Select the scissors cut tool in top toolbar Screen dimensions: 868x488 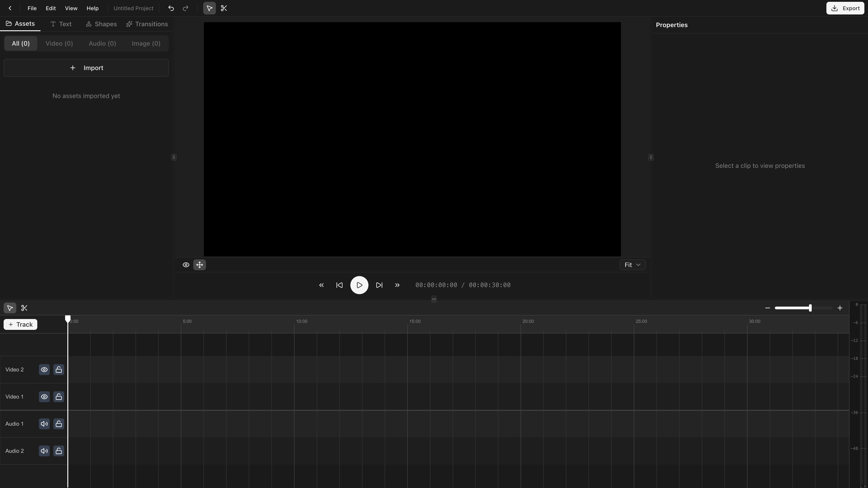(224, 8)
